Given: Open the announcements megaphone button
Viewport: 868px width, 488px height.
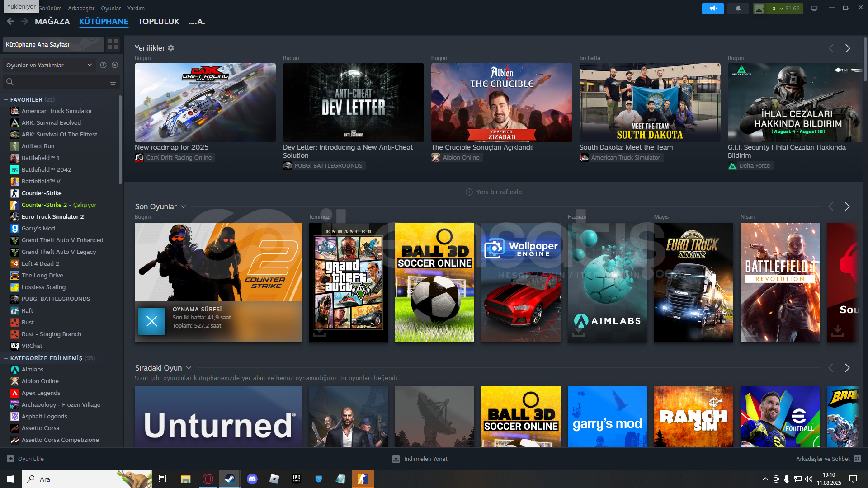Looking at the screenshot, I should click(x=713, y=8).
